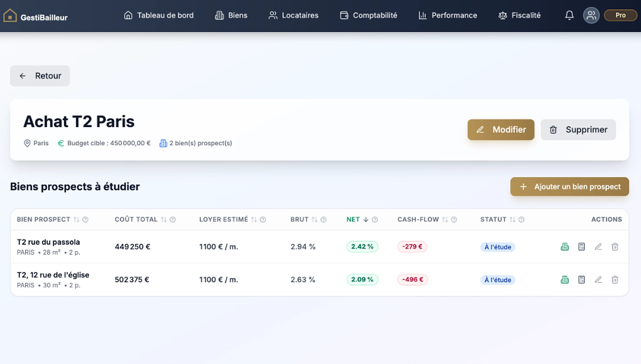641x364 pixels.
Task: Open the Locataires section
Action: pyautogui.click(x=293, y=15)
